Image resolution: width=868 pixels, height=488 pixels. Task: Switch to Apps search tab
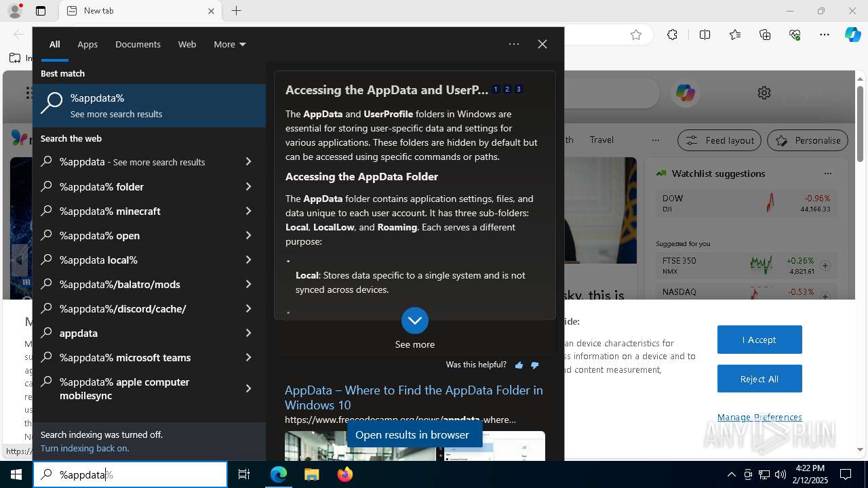(87, 44)
